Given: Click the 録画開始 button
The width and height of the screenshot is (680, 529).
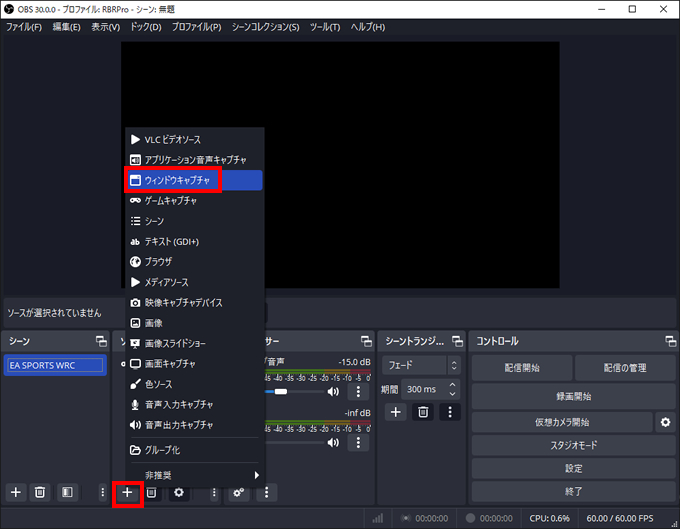Looking at the screenshot, I should (574, 396).
